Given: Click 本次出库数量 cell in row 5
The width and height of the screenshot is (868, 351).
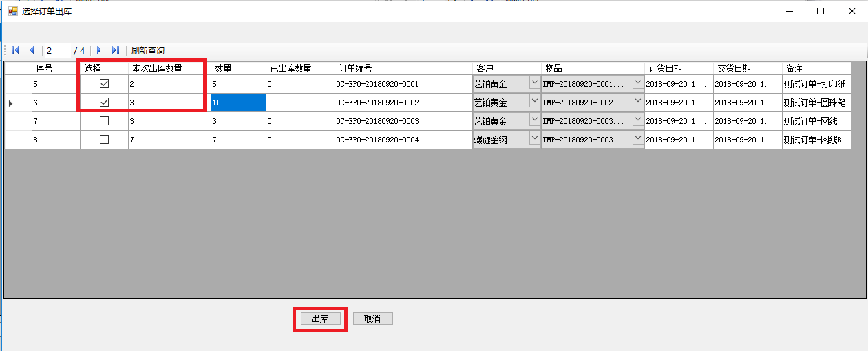Looking at the screenshot, I should [169, 84].
